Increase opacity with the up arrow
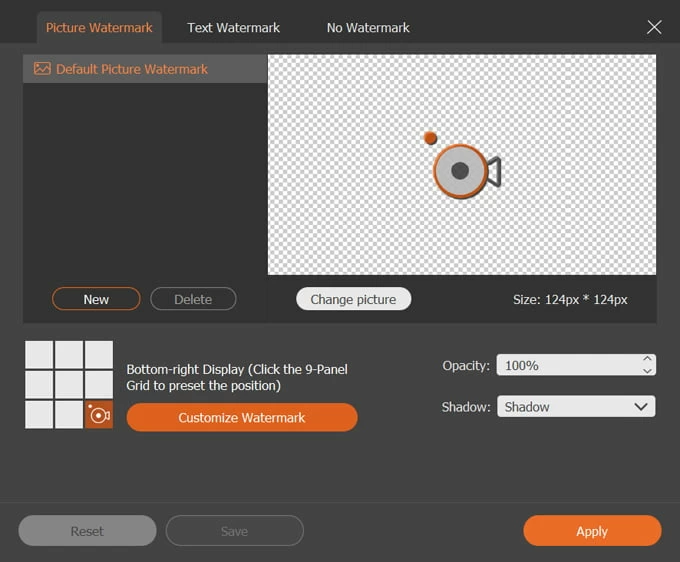This screenshot has width=680, height=562. tap(647, 359)
